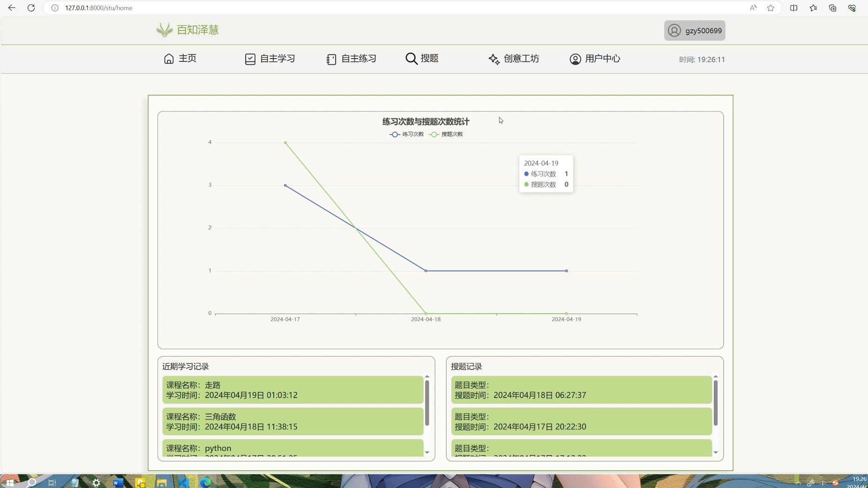Open File Explorer from taskbar
The width and height of the screenshot is (868, 488).
point(162,482)
